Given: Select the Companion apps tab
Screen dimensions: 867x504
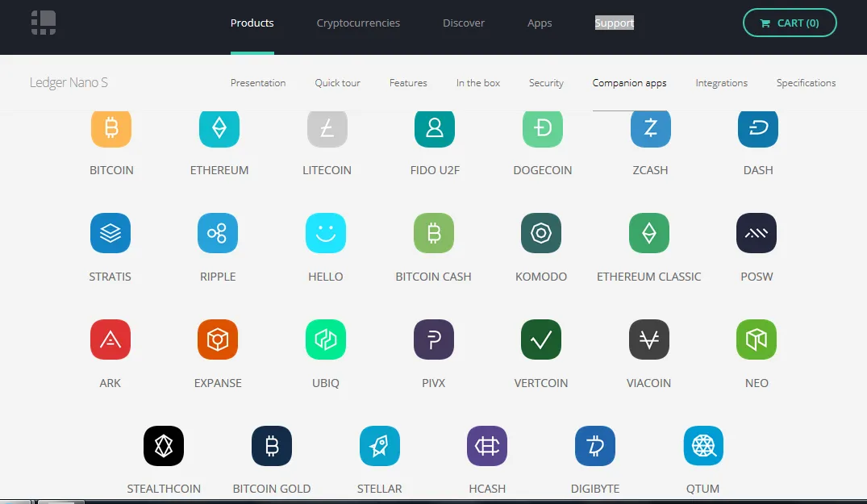Looking at the screenshot, I should tap(629, 83).
